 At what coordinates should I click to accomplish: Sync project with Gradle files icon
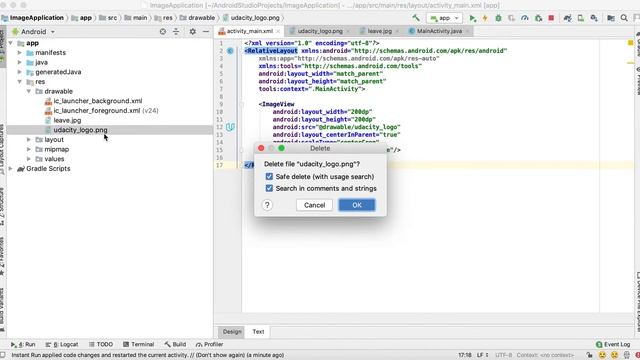pos(567,18)
